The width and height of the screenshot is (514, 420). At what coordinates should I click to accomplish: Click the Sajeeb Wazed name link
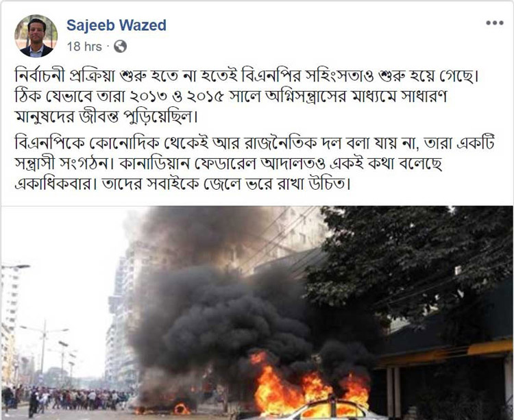point(117,25)
